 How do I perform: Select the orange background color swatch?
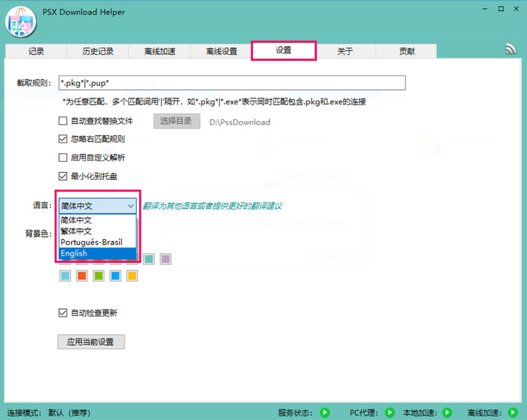point(81,276)
